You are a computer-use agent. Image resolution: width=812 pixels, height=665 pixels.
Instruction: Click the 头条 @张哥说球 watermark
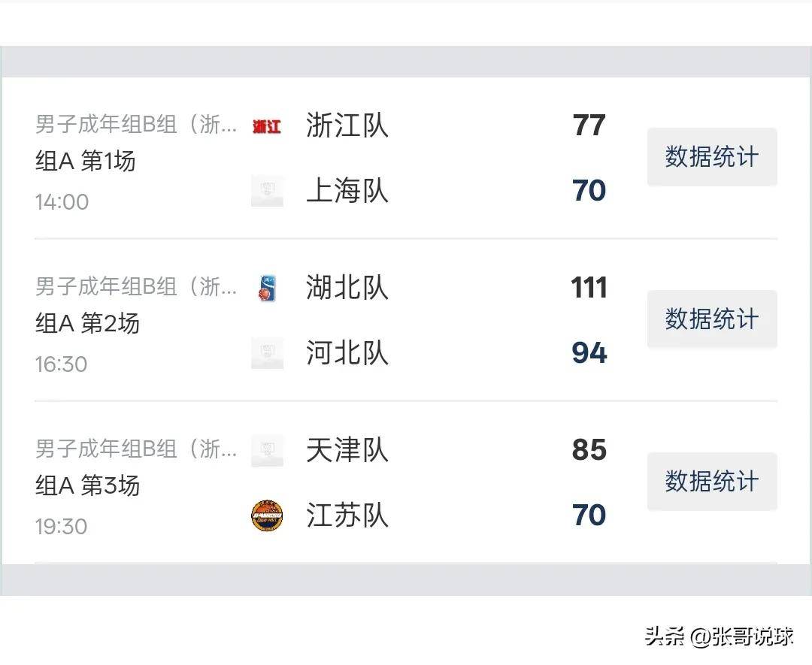(719, 637)
